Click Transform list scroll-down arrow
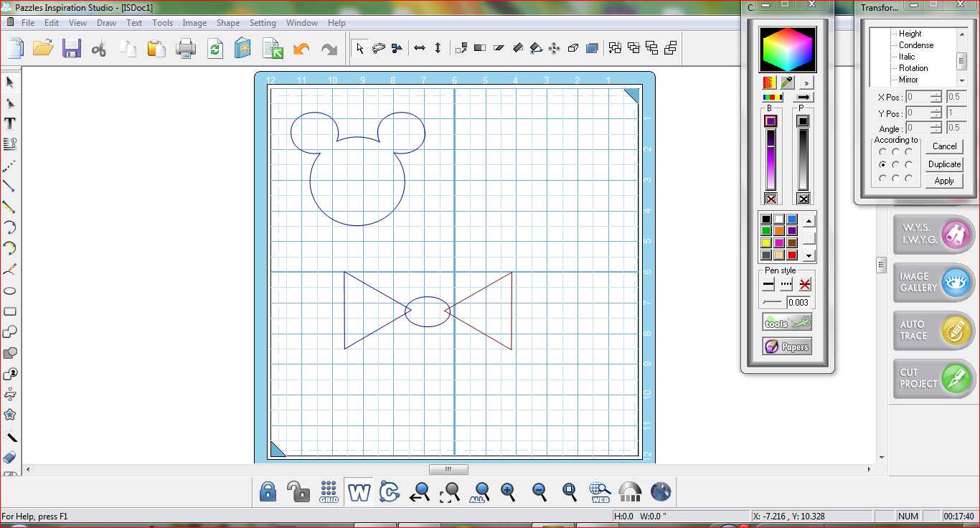The width and height of the screenshot is (980, 528). 962,80
